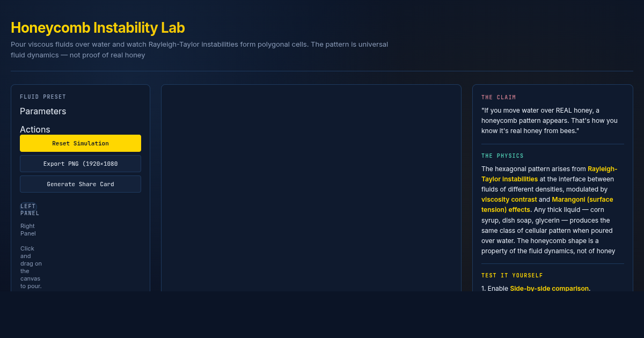Viewport: 644px width, 338px height.
Task: Click the 'Click and drag on the canvas' hint
Action: tap(31, 267)
